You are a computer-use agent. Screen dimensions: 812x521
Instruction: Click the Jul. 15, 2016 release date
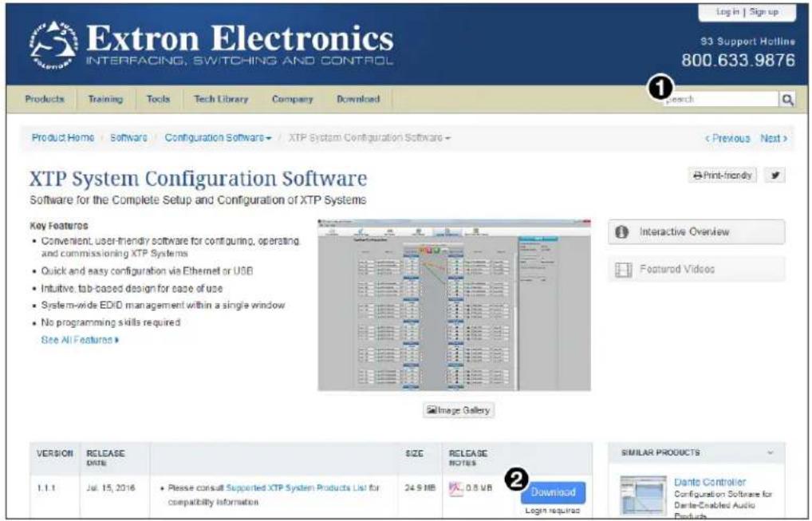111,487
